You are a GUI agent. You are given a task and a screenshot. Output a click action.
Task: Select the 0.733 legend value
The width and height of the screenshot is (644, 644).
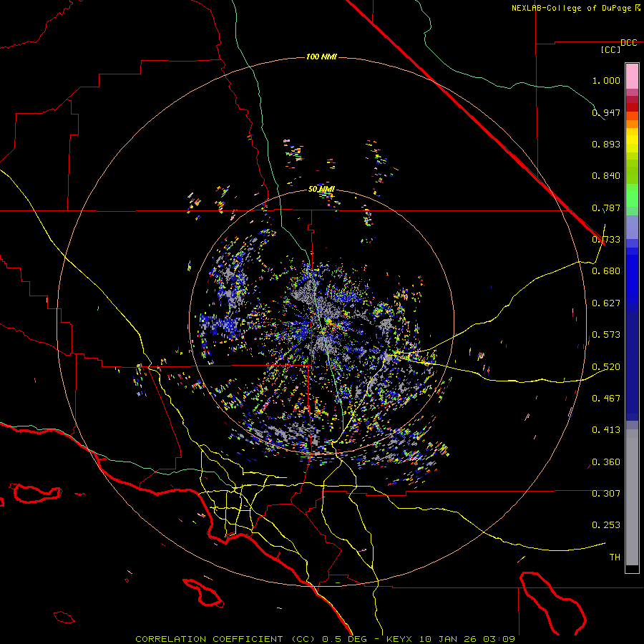coord(606,240)
